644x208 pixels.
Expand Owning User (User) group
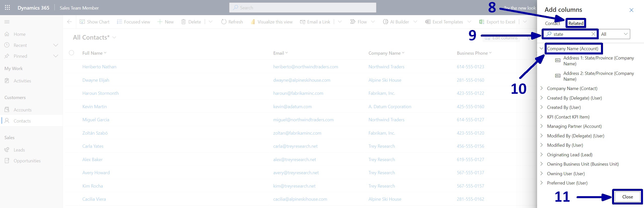pos(541,173)
